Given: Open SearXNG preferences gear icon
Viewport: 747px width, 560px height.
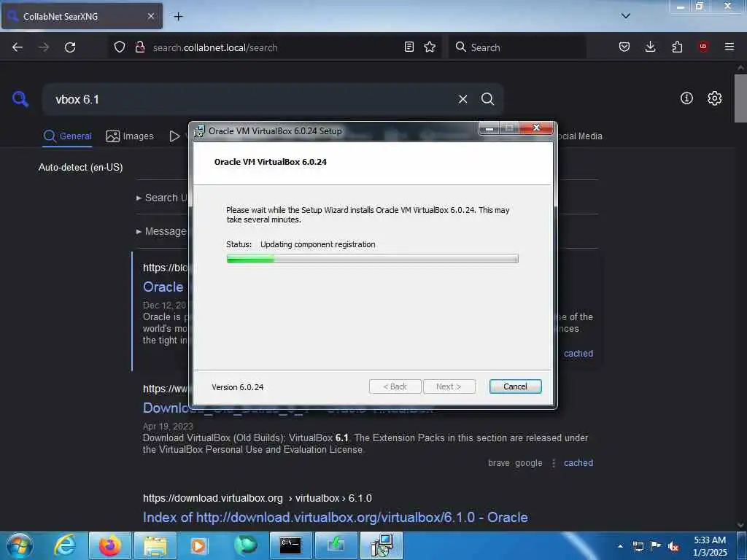Looking at the screenshot, I should click(x=714, y=98).
